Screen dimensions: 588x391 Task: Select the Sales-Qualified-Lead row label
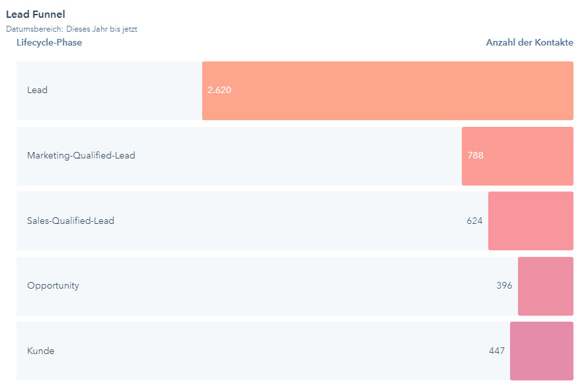click(70, 221)
